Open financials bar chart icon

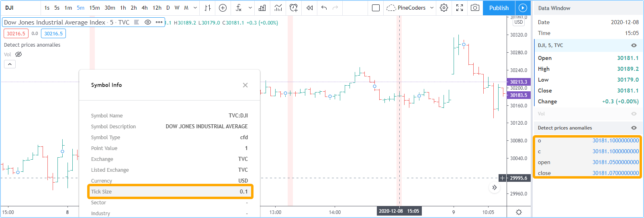pyautogui.click(x=262, y=8)
